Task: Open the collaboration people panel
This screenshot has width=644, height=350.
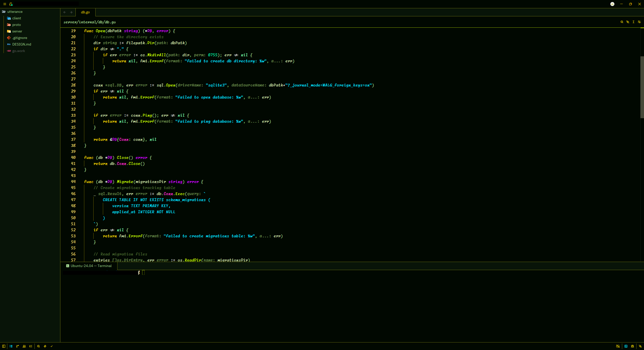Action: (24, 346)
